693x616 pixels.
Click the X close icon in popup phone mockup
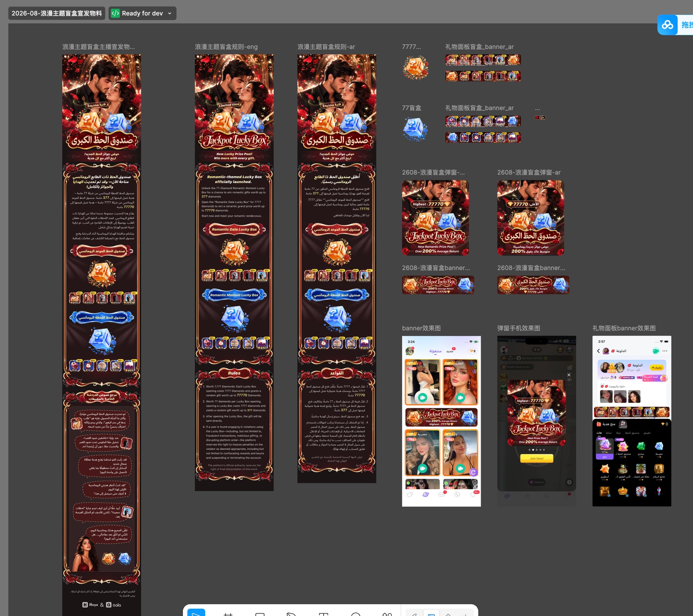point(569,375)
